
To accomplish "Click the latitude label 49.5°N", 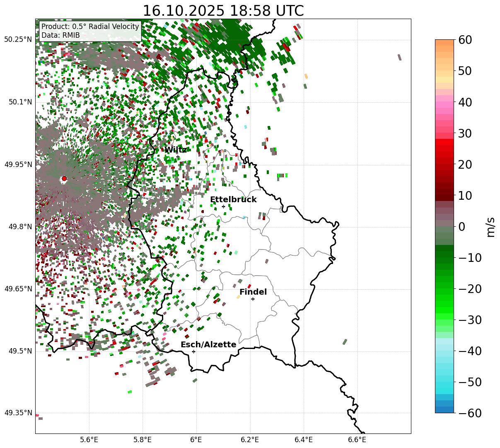I will pos(20,351).
